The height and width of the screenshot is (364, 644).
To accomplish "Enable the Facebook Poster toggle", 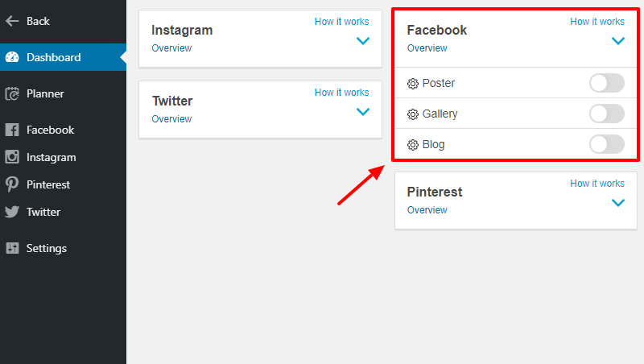I will [607, 83].
